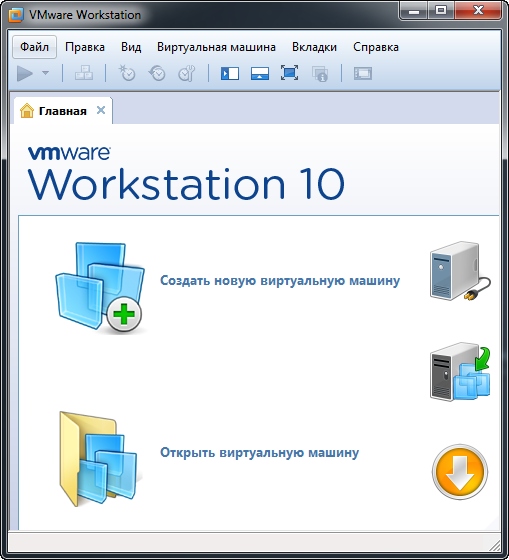Screen dimensions: 509x560
Task: Close the VMware Workstation window
Action: [x=478, y=11]
